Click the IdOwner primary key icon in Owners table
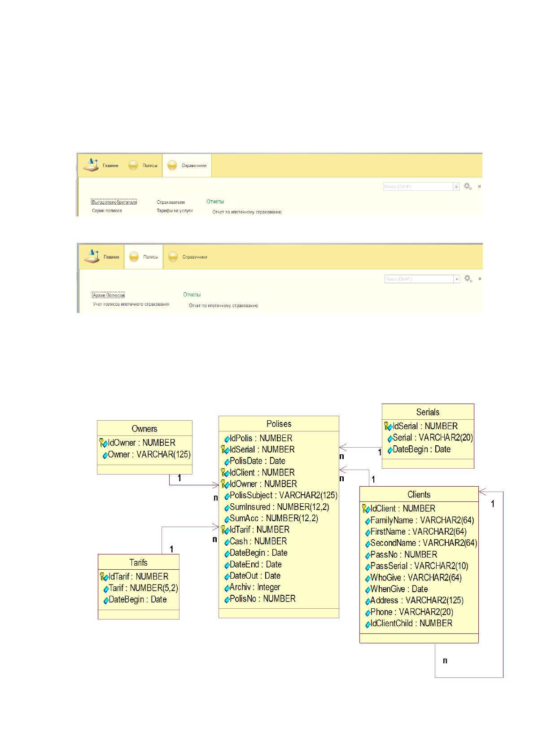This screenshot has width=534, height=756. point(104,443)
